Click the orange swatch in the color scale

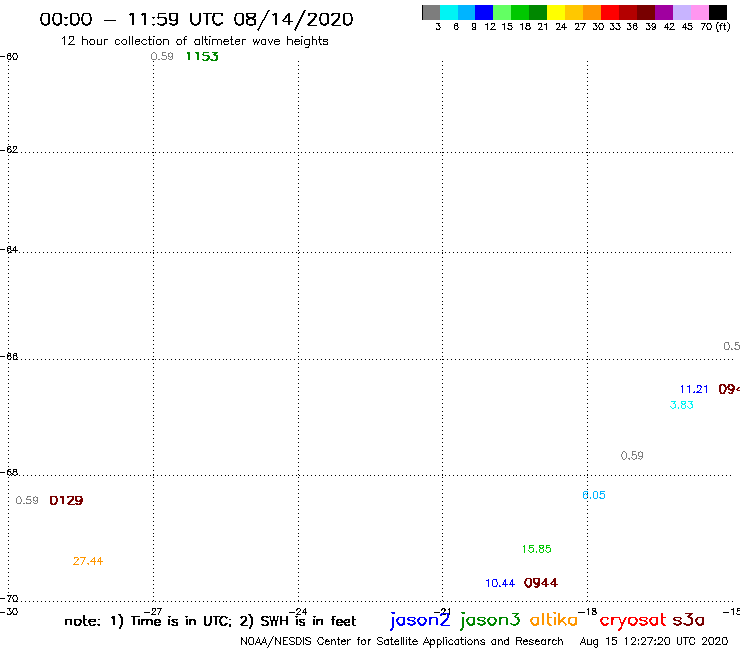592,12
